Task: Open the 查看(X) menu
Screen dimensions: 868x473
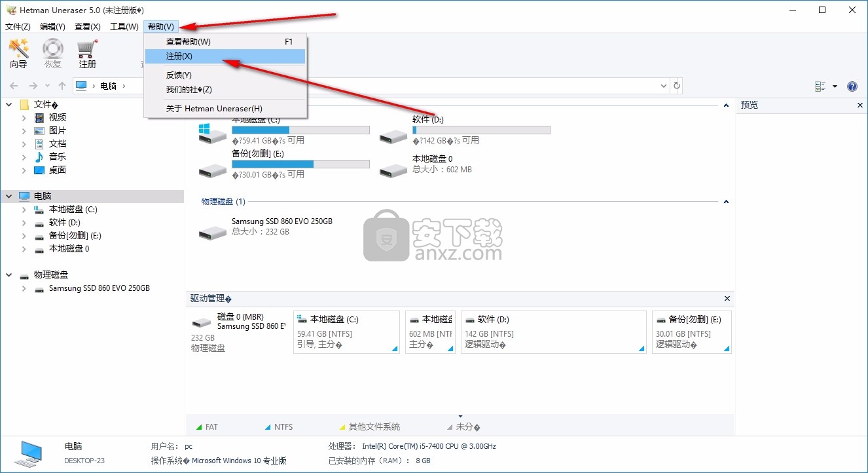Action: tap(88, 26)
